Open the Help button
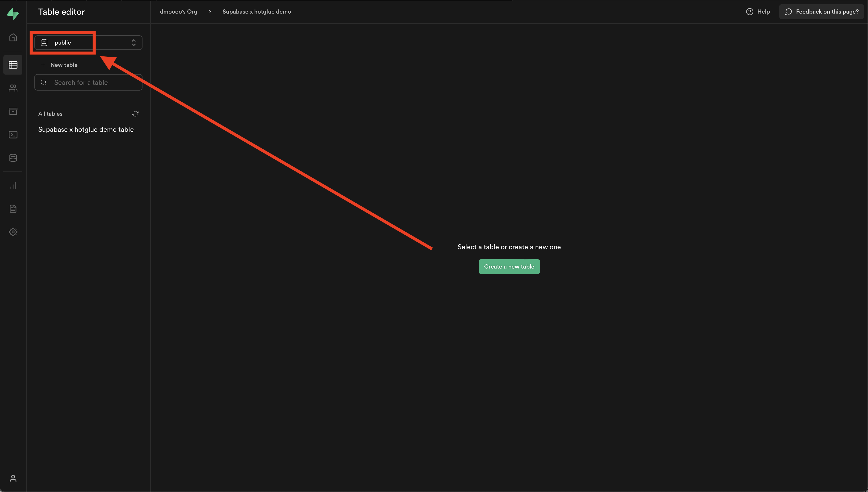 click(758, 11)
